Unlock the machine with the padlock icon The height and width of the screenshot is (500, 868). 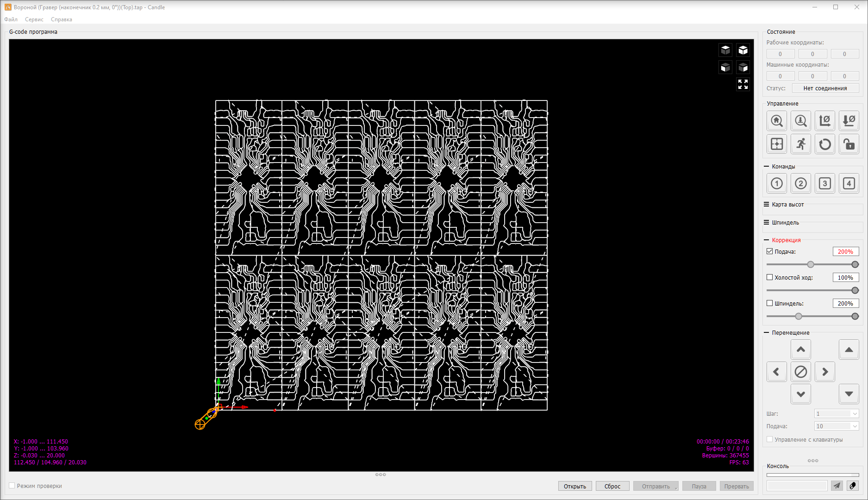click(849, 144)
